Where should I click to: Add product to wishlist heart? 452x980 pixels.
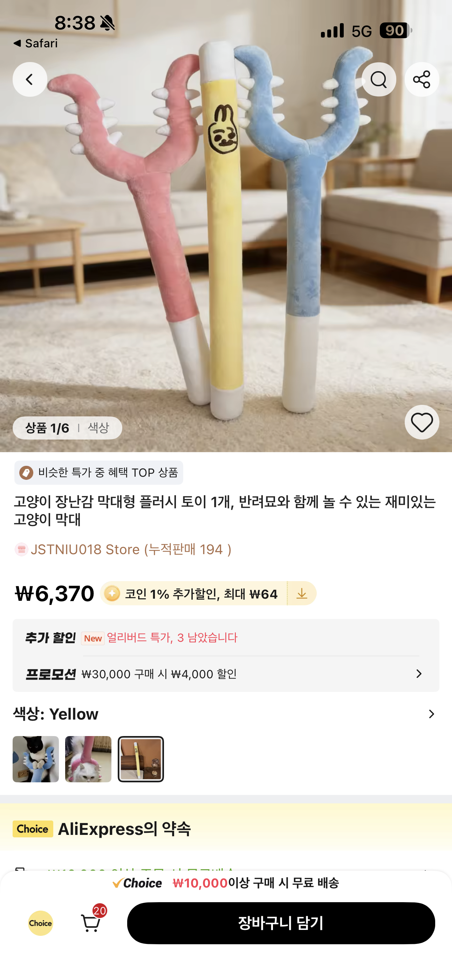click(x=422, y=422)
